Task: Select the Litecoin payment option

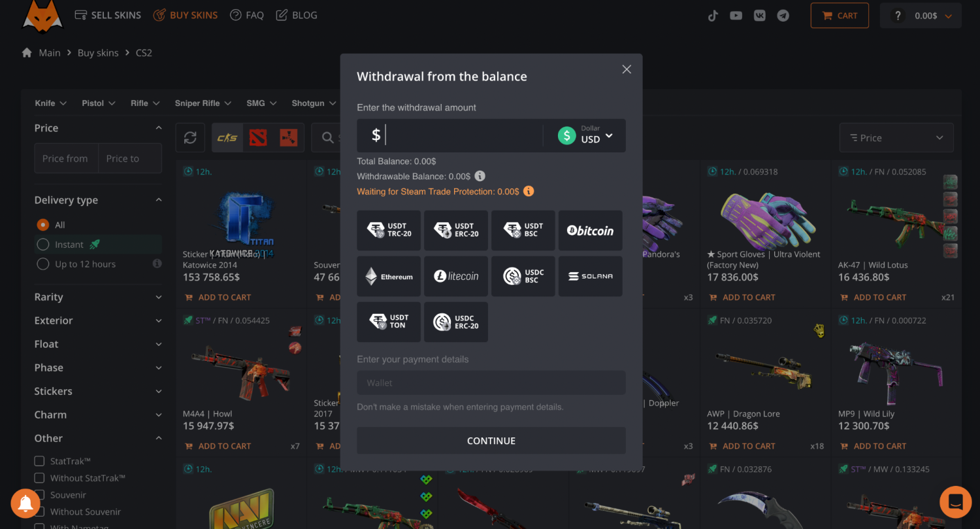Action: tap(456, 276)
